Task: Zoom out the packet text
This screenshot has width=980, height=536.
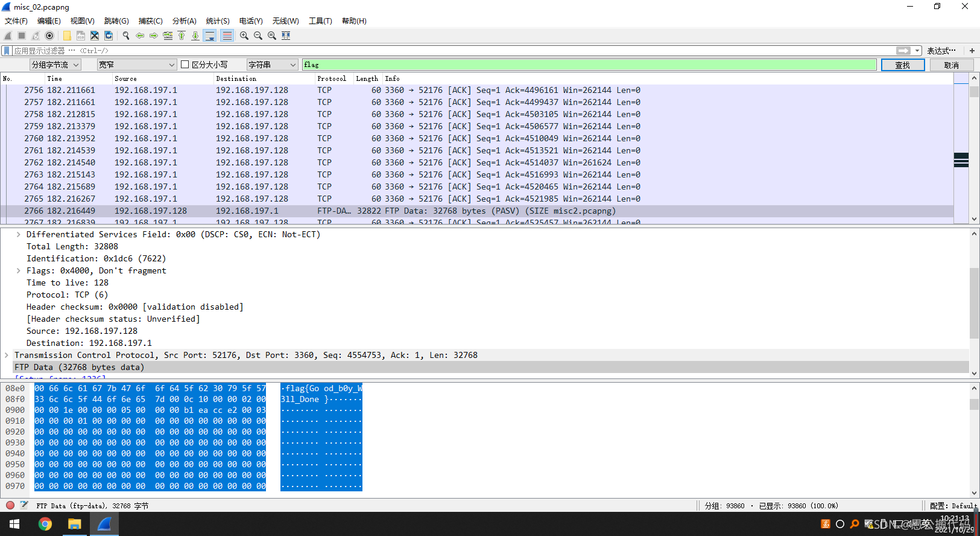Action: tap(258, 36)
